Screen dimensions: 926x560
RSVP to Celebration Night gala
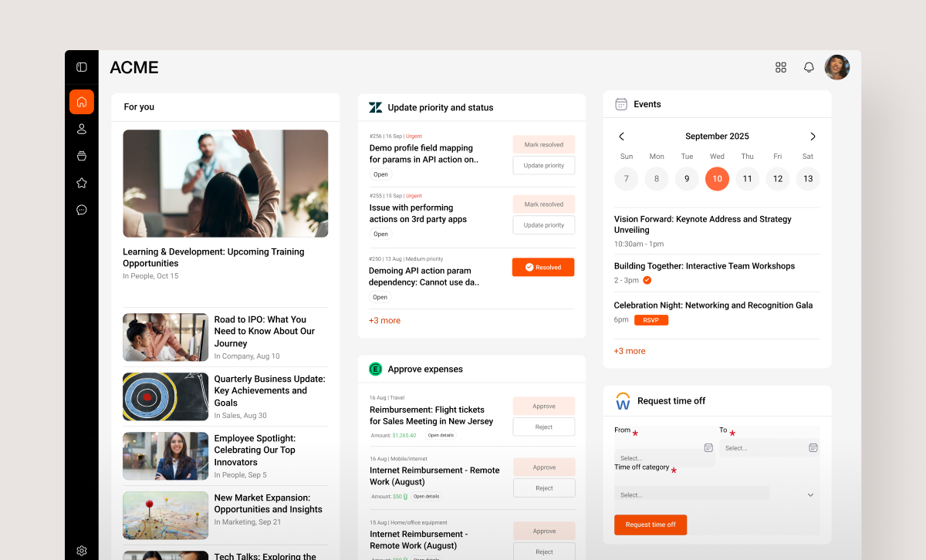(x=651, y=319)
